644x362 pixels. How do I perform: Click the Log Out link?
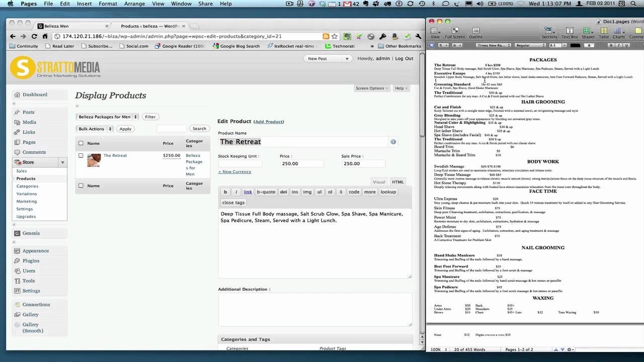tap(404, 58)
